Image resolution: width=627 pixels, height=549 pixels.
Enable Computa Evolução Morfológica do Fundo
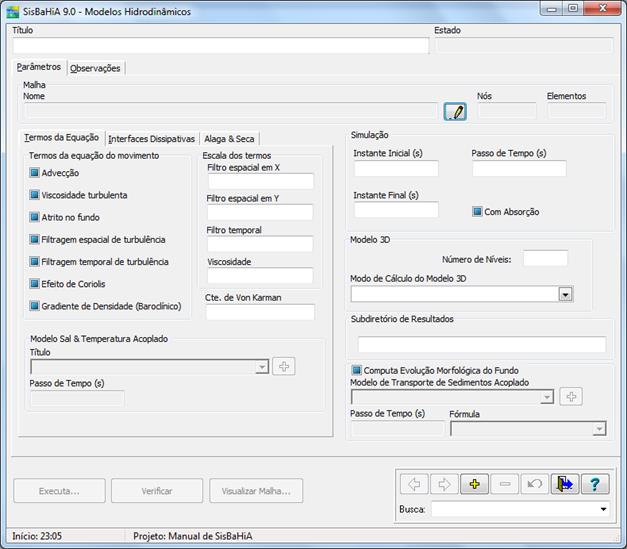coord(356,370)
